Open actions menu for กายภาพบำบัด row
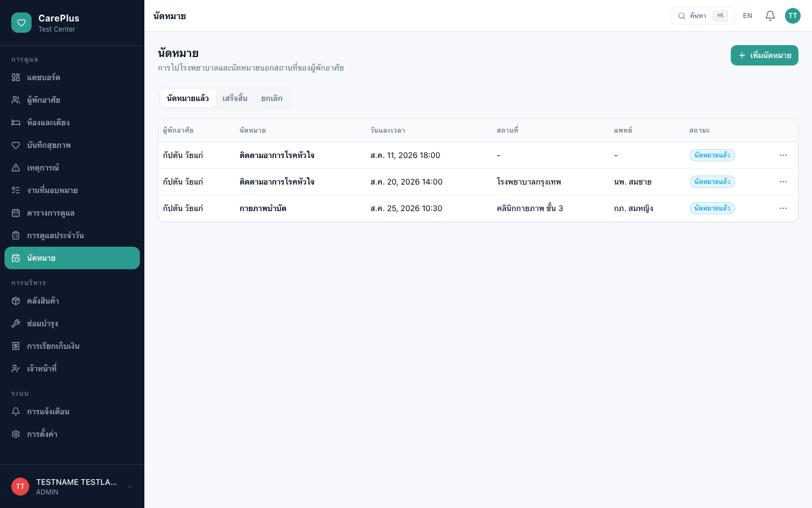This screenshot has height=508, width=812. point(783,208)
